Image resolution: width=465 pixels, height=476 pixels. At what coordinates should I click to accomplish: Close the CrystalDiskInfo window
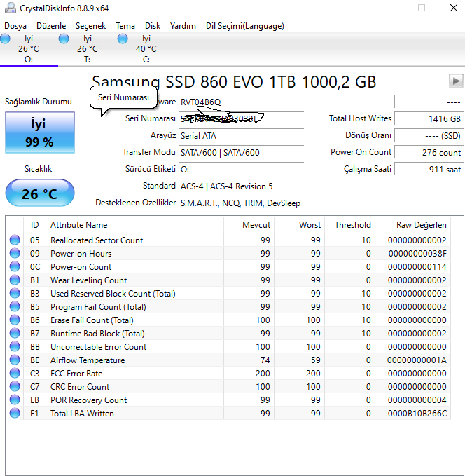coord(454,8)
